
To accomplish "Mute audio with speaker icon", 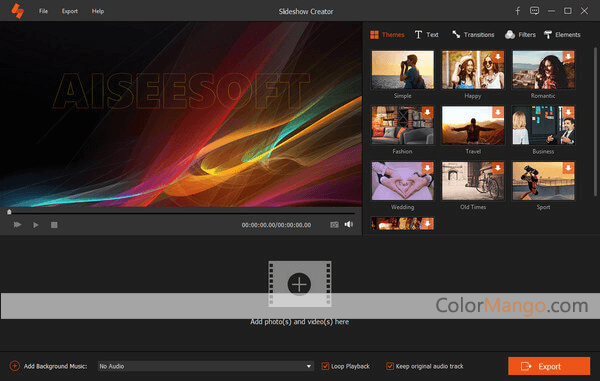I will 349,224.
